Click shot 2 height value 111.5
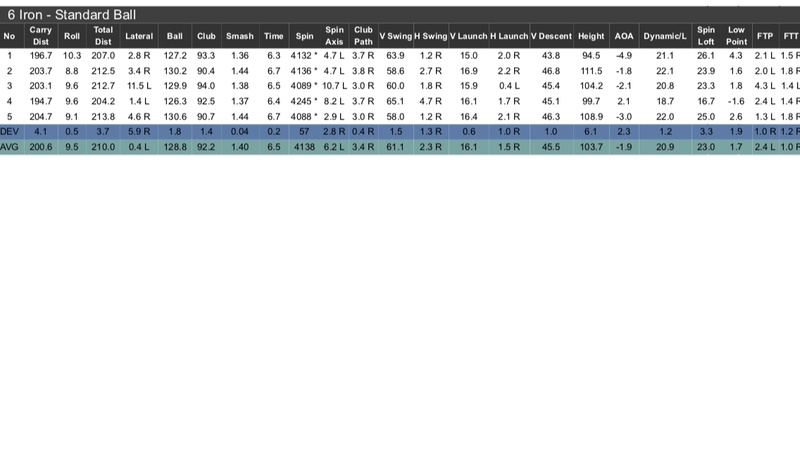The width and height of the screenshot is (800, 450). coord(591,71)
